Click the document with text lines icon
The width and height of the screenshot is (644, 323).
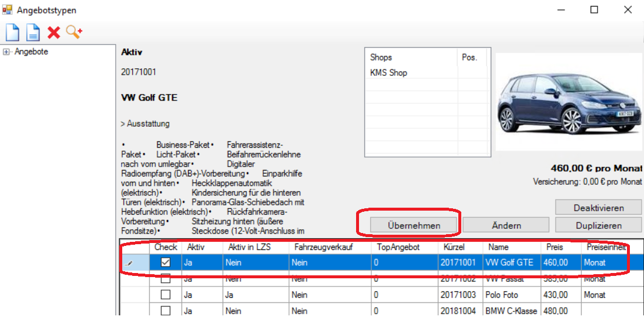pos(33,32)
